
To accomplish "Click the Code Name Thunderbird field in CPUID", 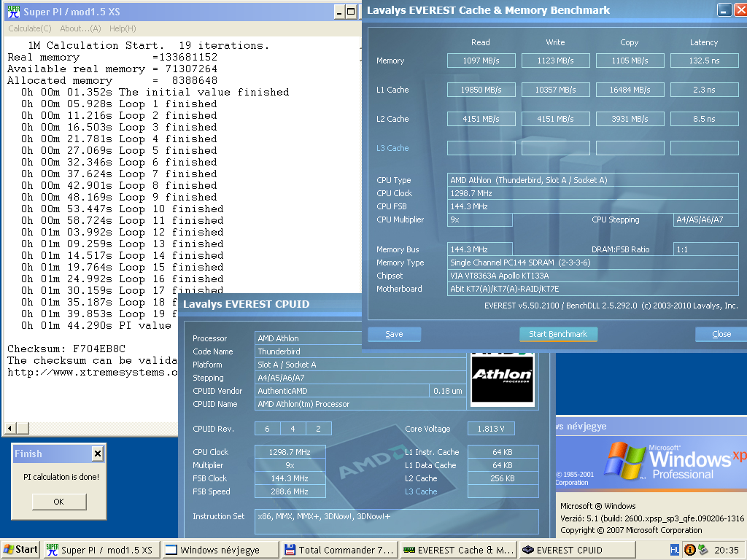I will point(360,351).
